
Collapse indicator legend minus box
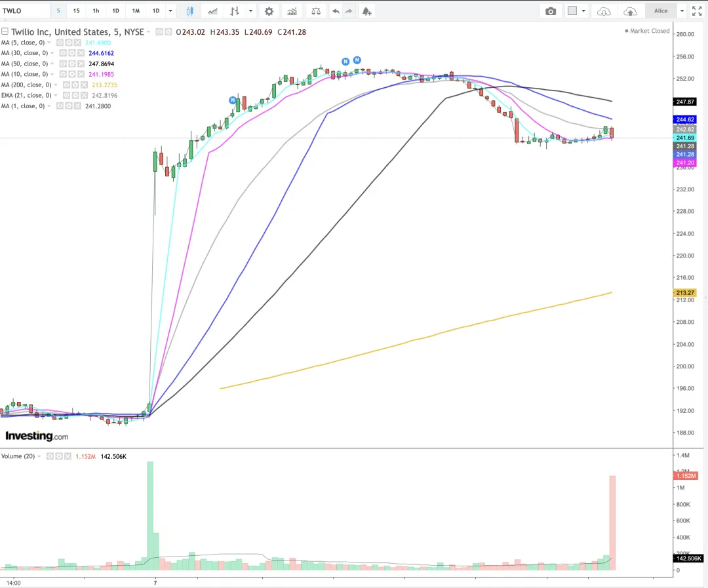click(x=5, y=31)
